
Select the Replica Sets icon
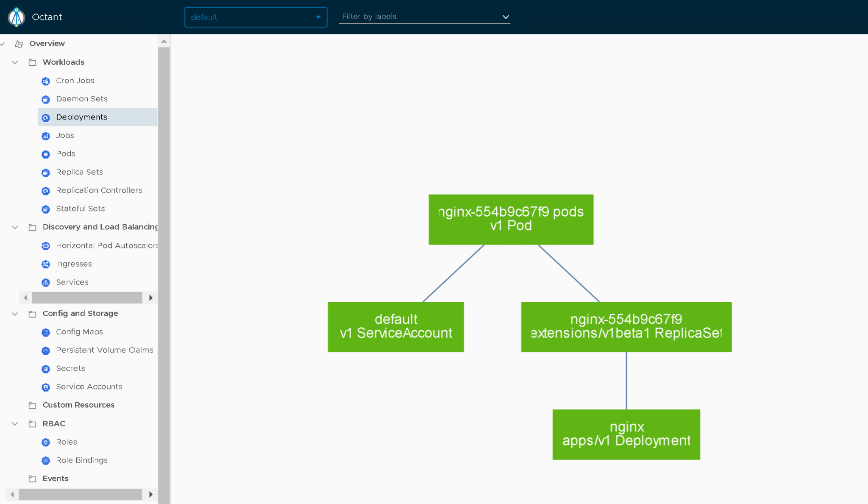click(x=45, y=172)
